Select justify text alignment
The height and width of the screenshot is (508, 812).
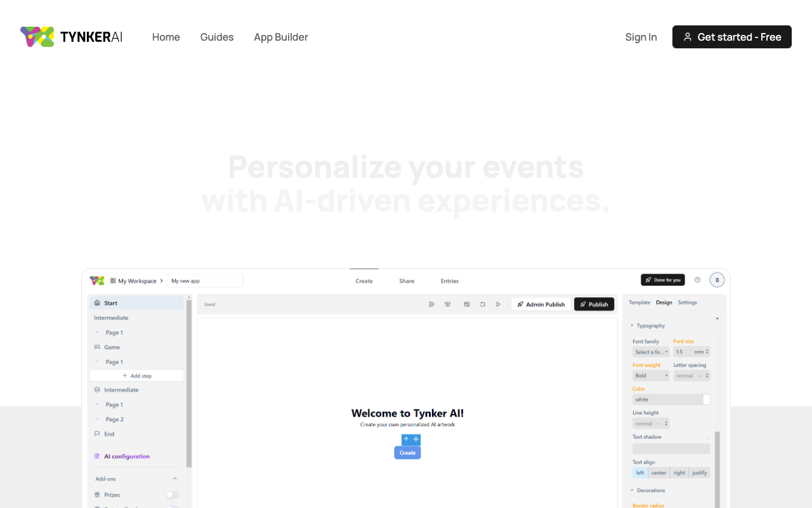click(700, 473)
